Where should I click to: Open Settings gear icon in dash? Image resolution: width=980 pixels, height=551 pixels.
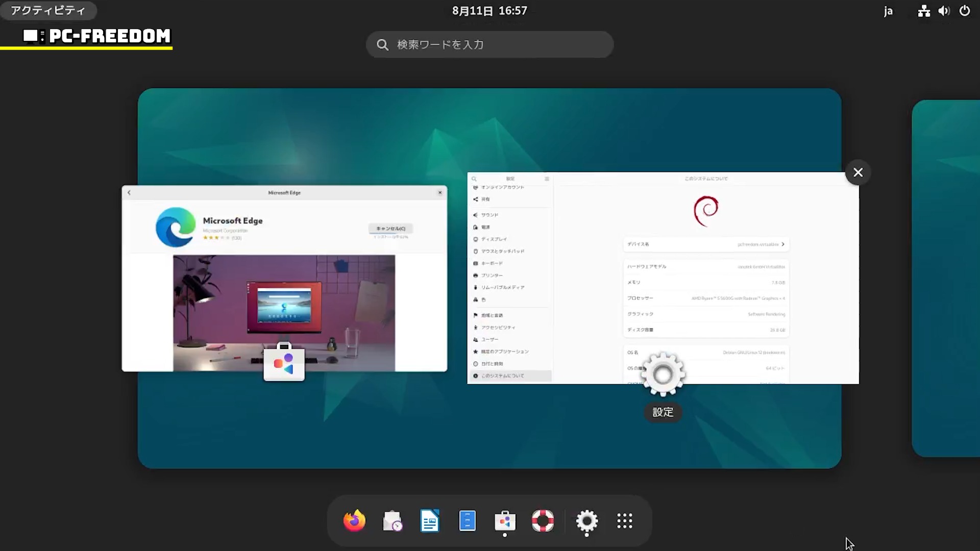coord(586,521)
